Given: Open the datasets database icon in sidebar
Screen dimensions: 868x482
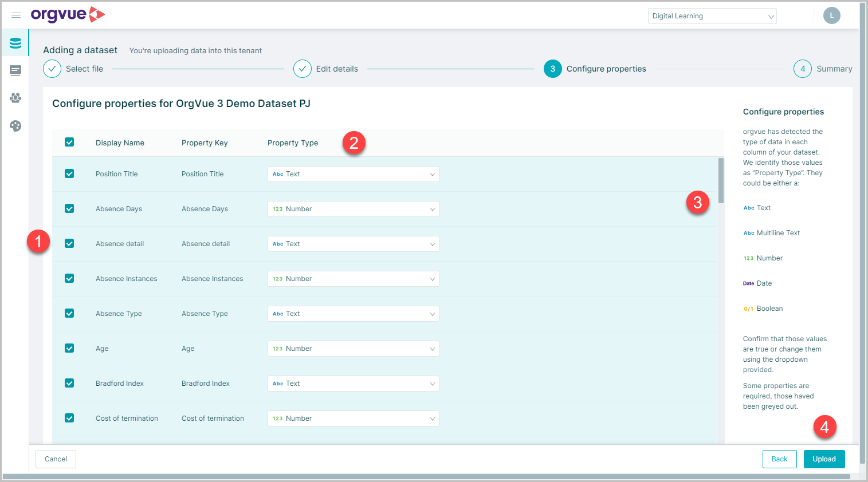Looking at the screenshot, I should [15, 43].
